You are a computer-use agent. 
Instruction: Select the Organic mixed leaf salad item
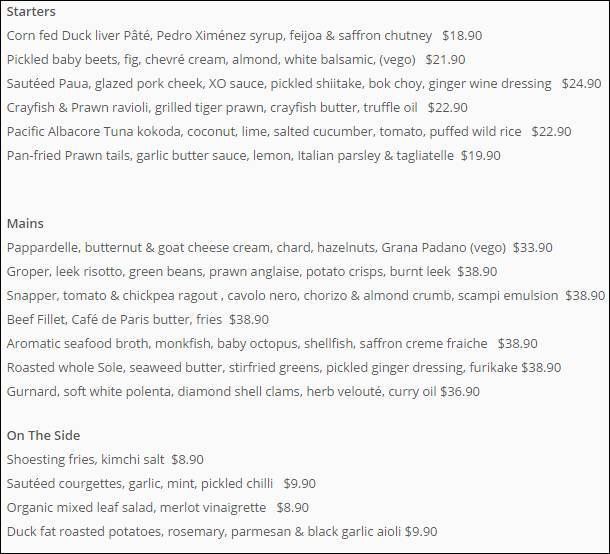[158, 508]
